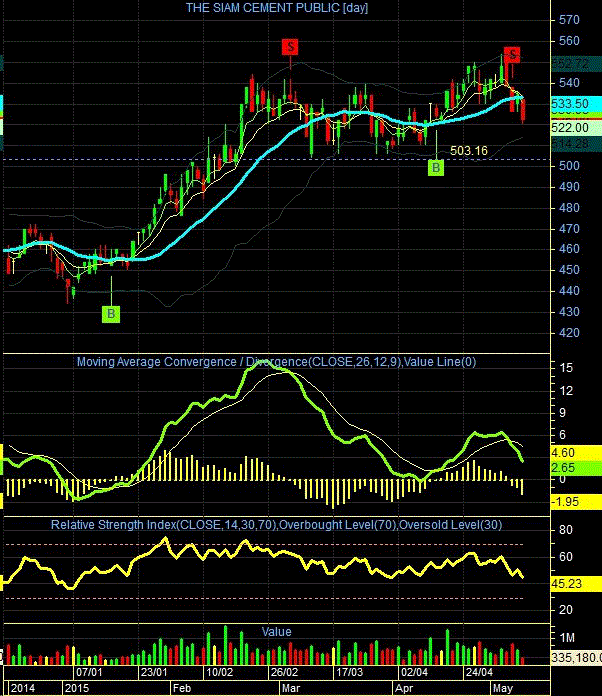The height and width of the screenshot is (696, 602).
Task: Click the 503.16 support level annotation
Action: pos(469,151)
